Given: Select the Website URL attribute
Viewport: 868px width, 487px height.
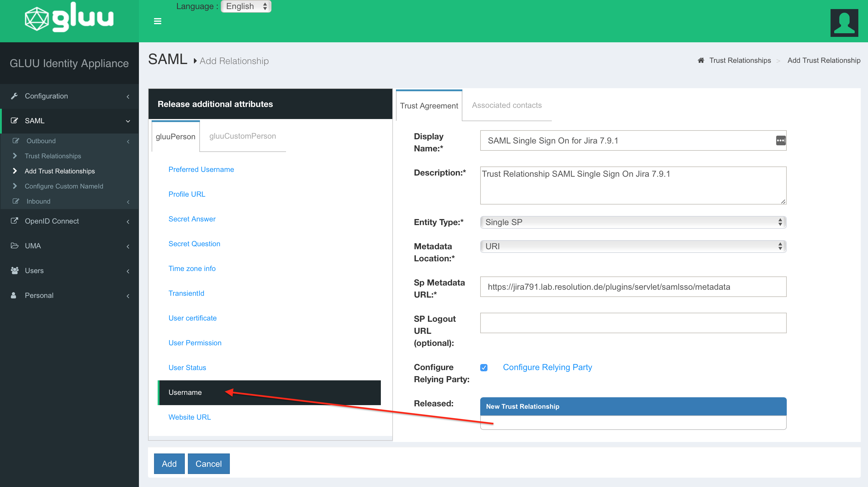Looking at the screenshot, I should tap(189, 417).
